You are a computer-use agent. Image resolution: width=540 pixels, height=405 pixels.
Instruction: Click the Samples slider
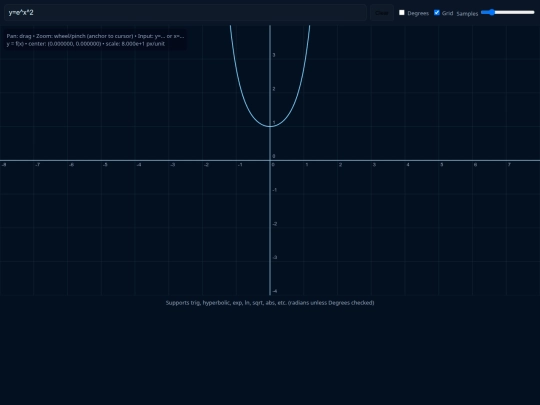click(508, 12)
